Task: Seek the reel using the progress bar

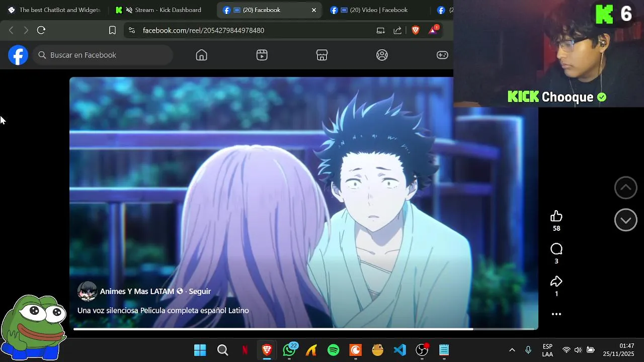Action: click(x=304, y=329)
